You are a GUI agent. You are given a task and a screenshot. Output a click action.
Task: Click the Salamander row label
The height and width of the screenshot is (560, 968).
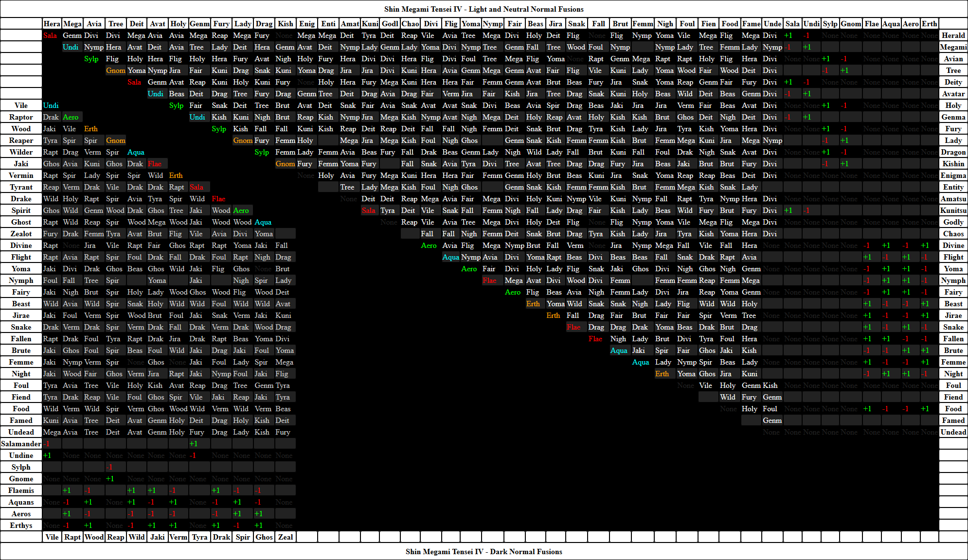coord(21,443)
